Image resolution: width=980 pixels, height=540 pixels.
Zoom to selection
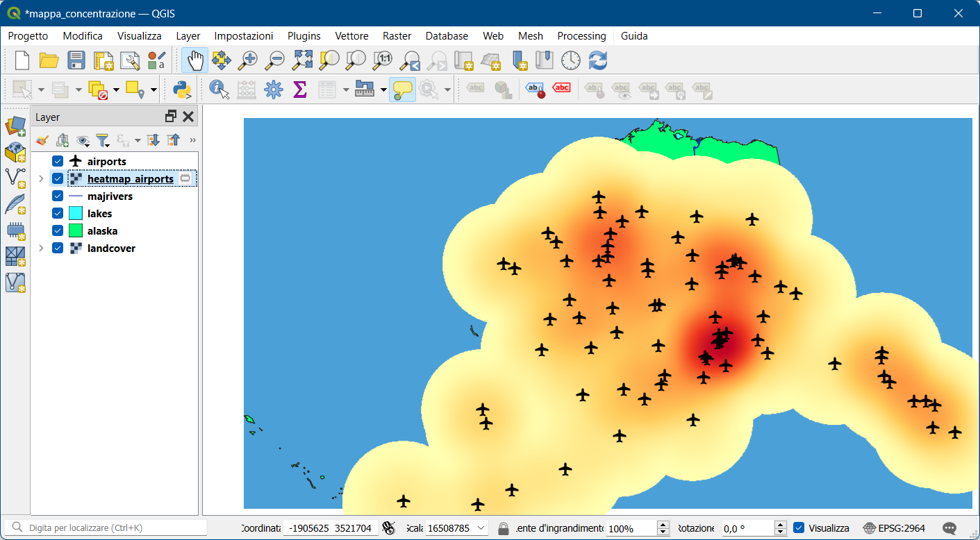329,60
